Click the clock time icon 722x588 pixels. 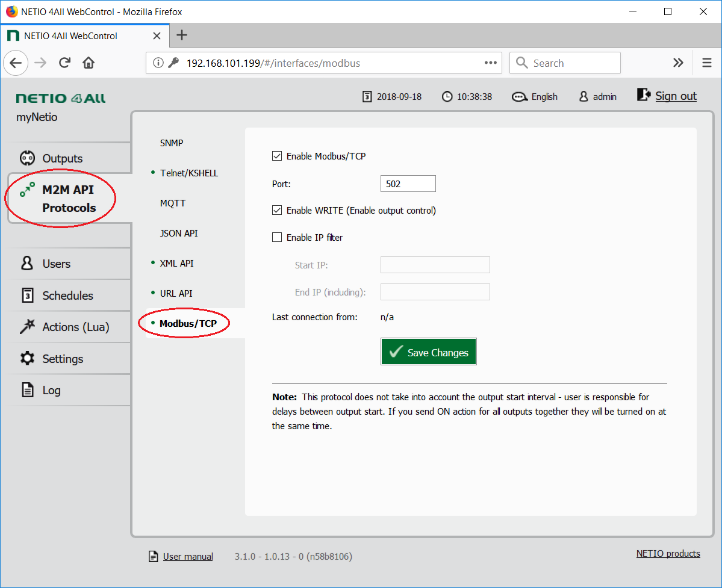(x=447, y=97)
